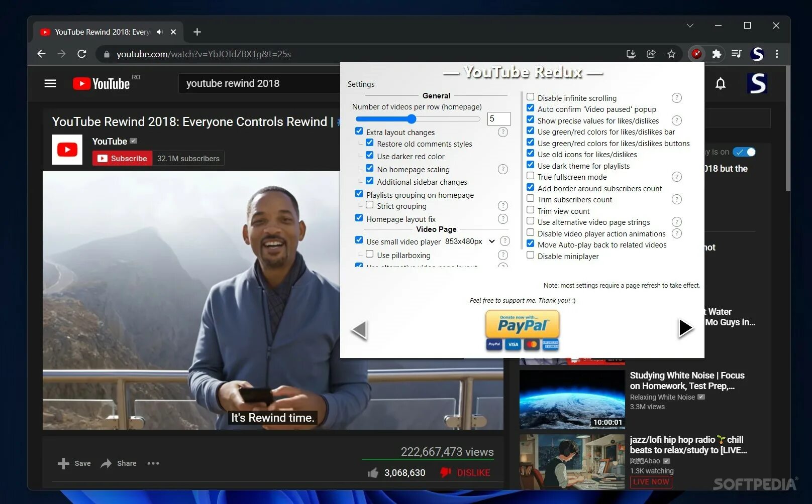Toggle Use darker red color
812x504 pixels.
click(369, 155)
